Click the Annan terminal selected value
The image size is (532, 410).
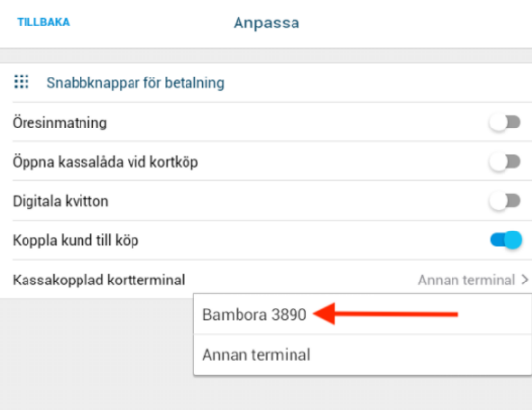(466, 281)
